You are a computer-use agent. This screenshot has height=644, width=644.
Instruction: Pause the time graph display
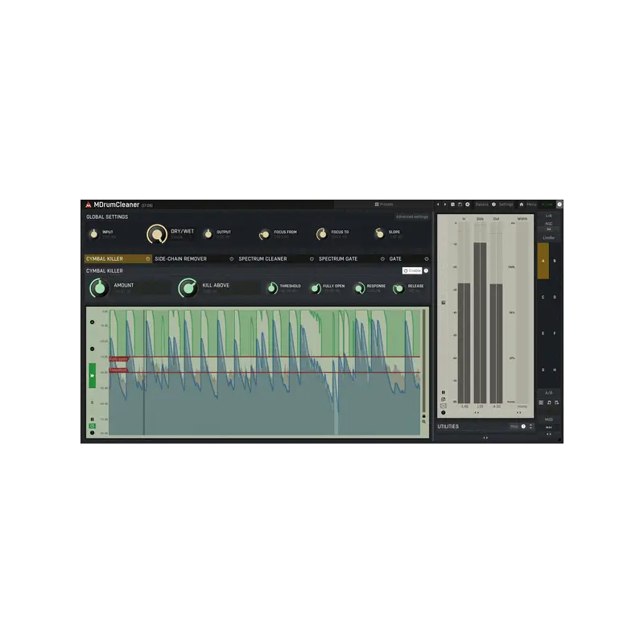coord(92,419)
